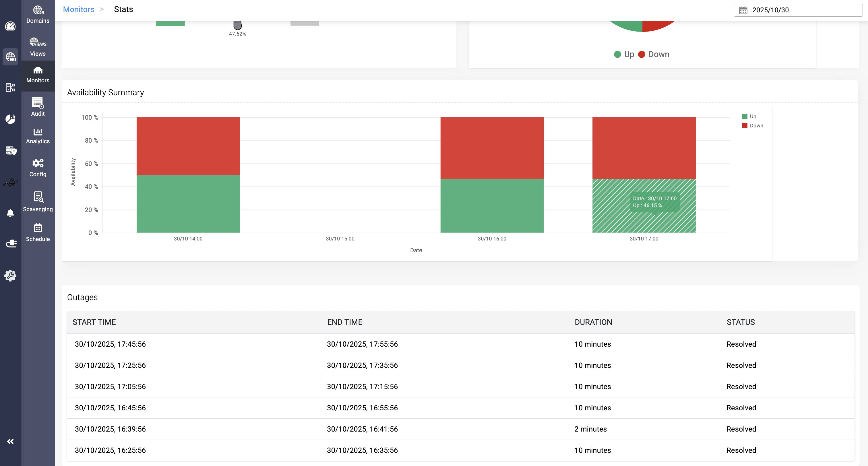868x466 pixels.
Task: Open the dashboard gauge icon in sidebar
Action: (10, 26)
